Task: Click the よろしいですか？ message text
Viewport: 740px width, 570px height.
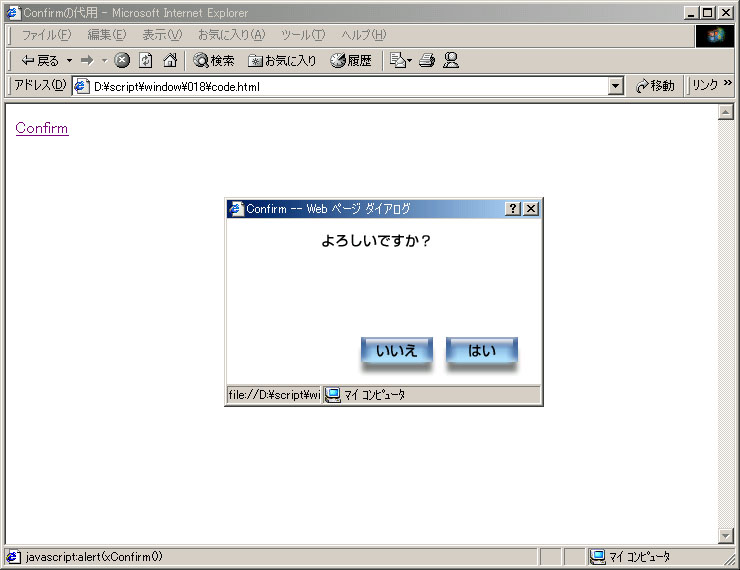Action: [376, 241]
